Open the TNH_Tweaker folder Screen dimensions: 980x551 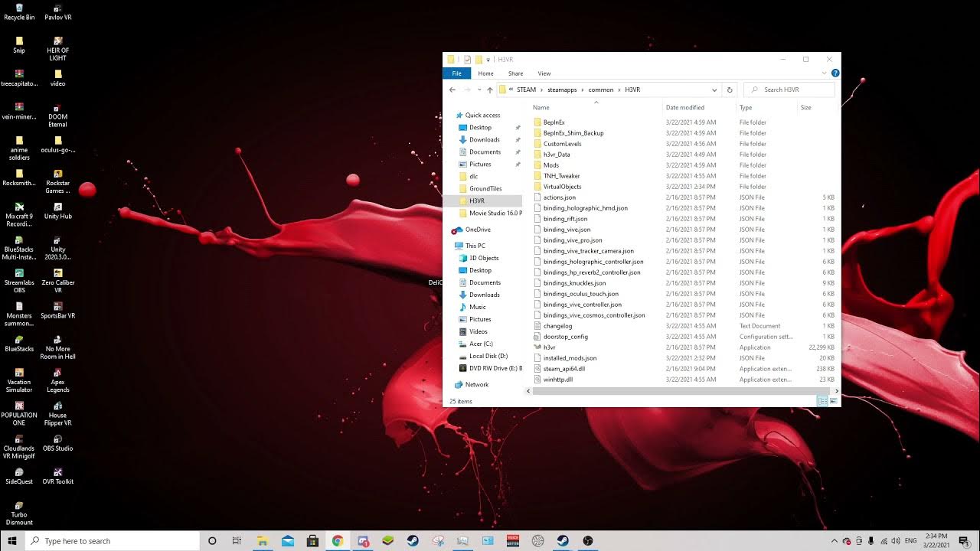coord(561,176)
